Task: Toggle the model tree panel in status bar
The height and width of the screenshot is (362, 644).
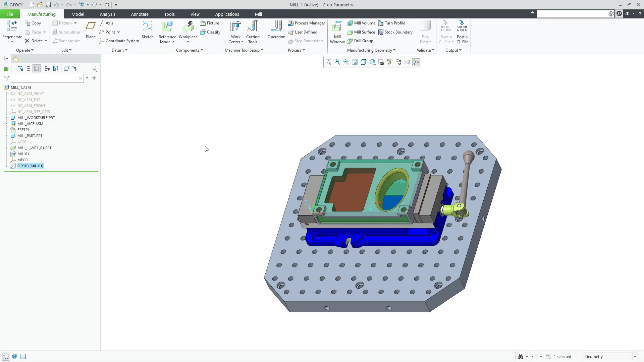Action: click(x=6, y=357)
